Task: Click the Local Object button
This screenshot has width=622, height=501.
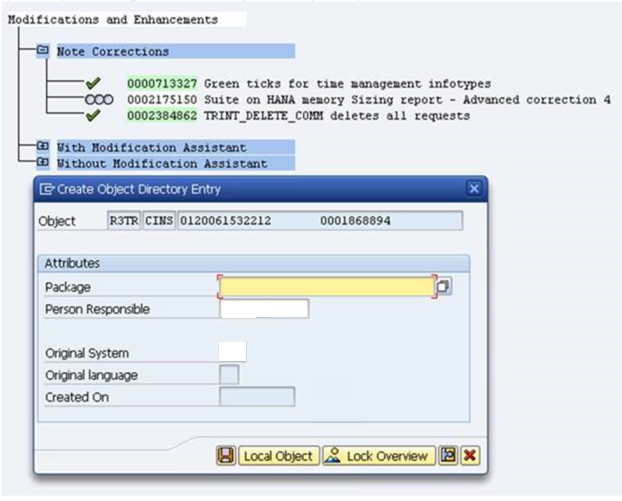Action: click(278, 456)
